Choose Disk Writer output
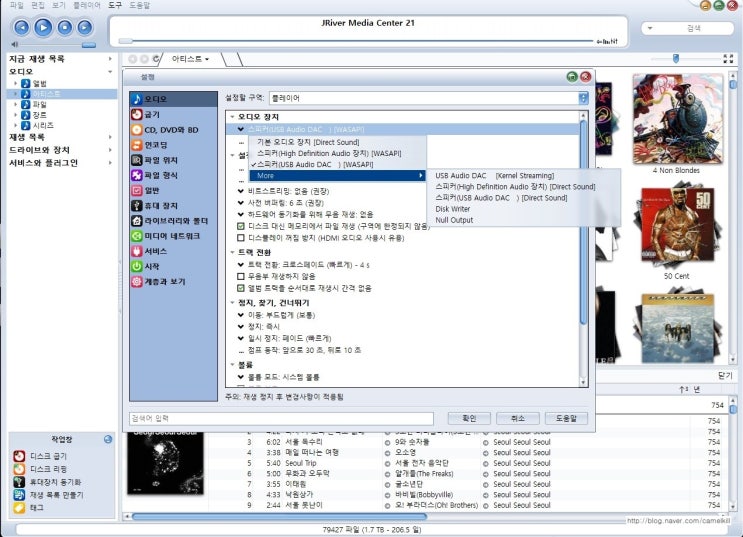Image resolution: width=743 pixels, height=537 pixels. pos(453,209)
